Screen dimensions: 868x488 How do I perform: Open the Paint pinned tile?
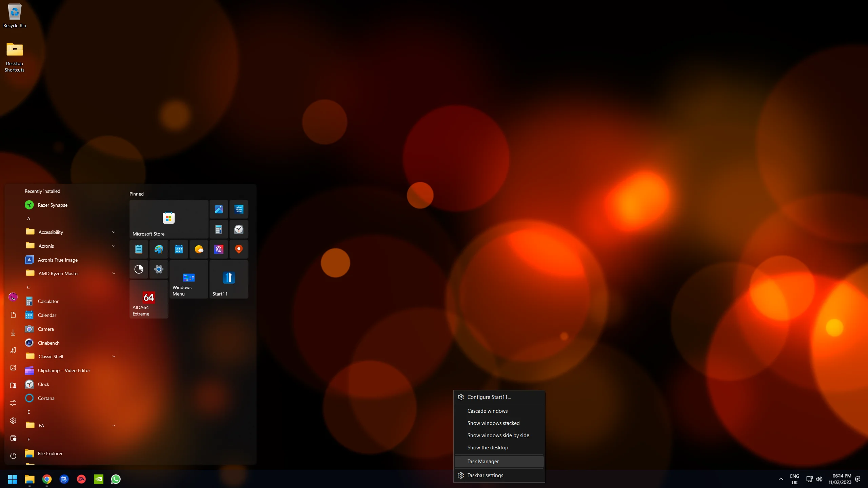pos(159,249)
